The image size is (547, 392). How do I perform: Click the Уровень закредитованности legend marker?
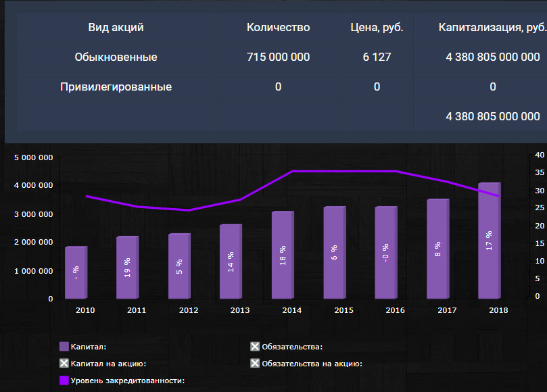tap(64, 379)
